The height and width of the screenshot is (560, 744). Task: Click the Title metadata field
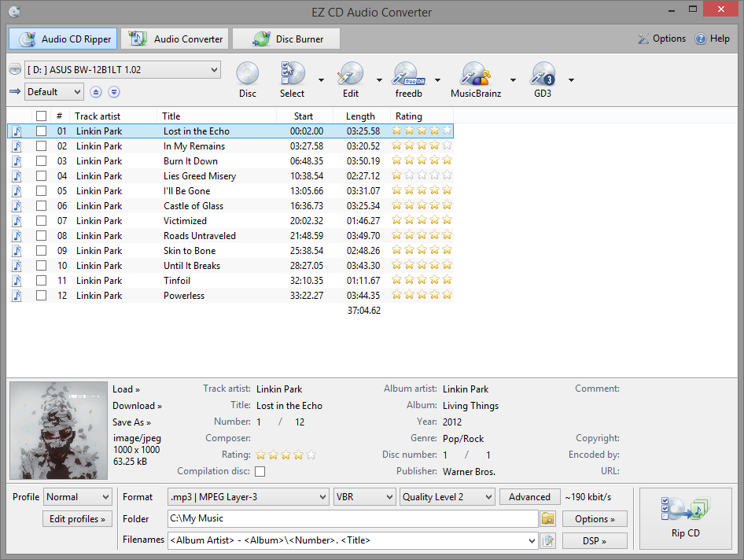[289, 406]
